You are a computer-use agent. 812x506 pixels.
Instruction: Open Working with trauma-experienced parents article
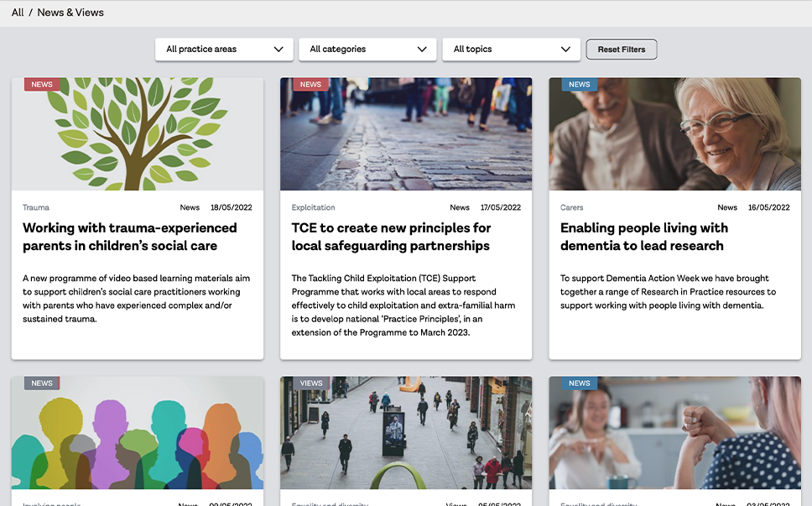click(x=130, y=237)
